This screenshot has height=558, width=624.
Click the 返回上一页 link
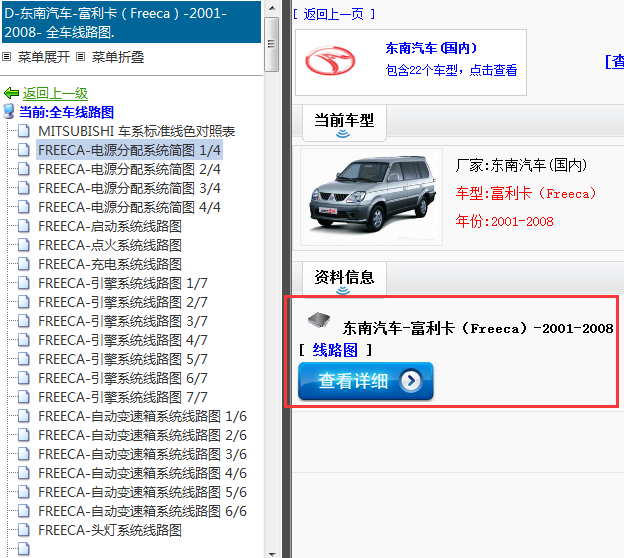click(333, 15)
